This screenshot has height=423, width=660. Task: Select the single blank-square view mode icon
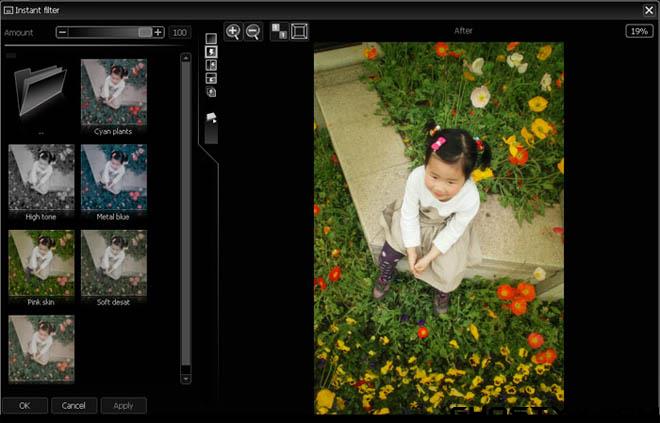(x=211, y=38)
